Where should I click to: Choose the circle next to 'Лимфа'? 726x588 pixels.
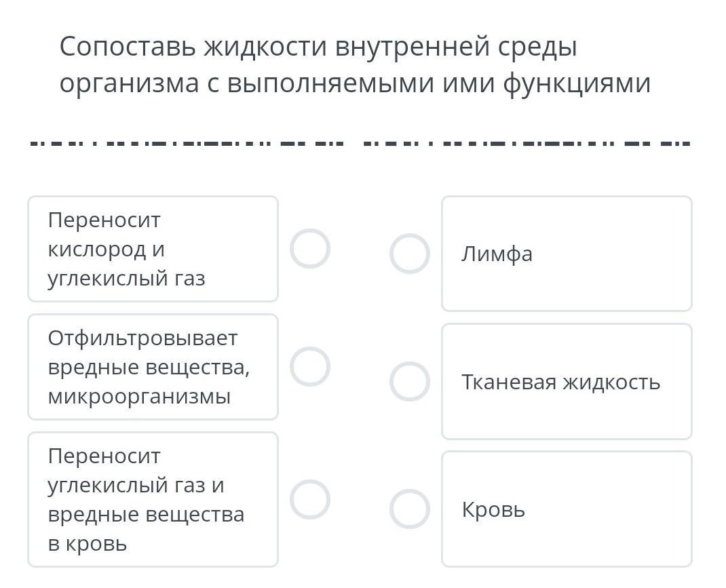click(410, 254)
